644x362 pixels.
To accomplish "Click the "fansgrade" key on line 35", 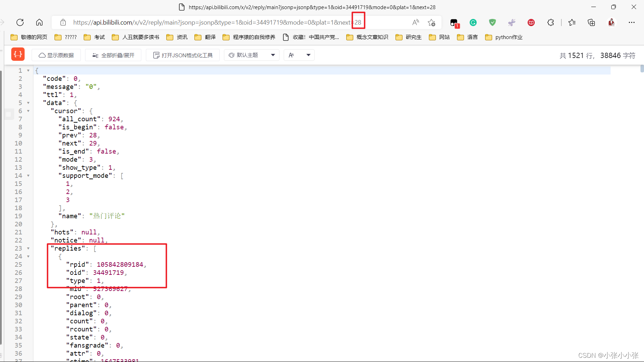I will click(x=87, y=345).
